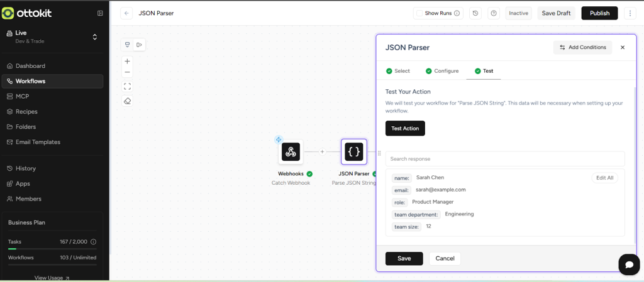Click the Webhooks node icon
The height and width of the screenshot is (282, 644).
[291, 151]
